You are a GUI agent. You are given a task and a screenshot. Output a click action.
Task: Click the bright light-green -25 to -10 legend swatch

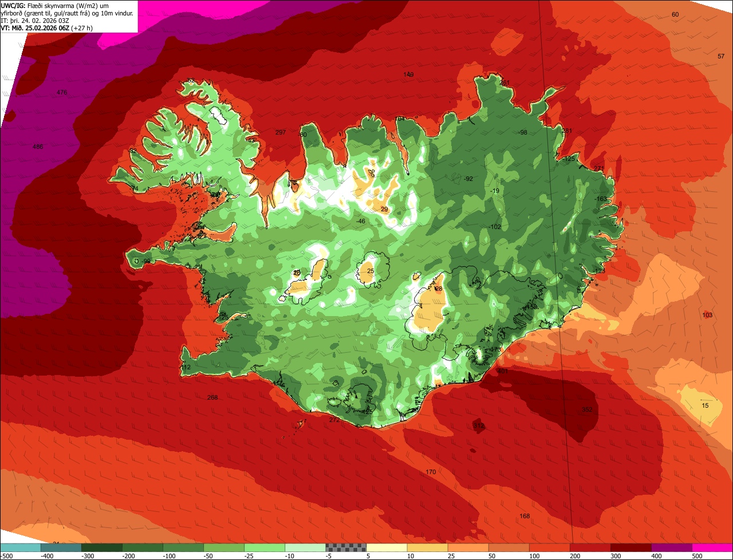265,547
